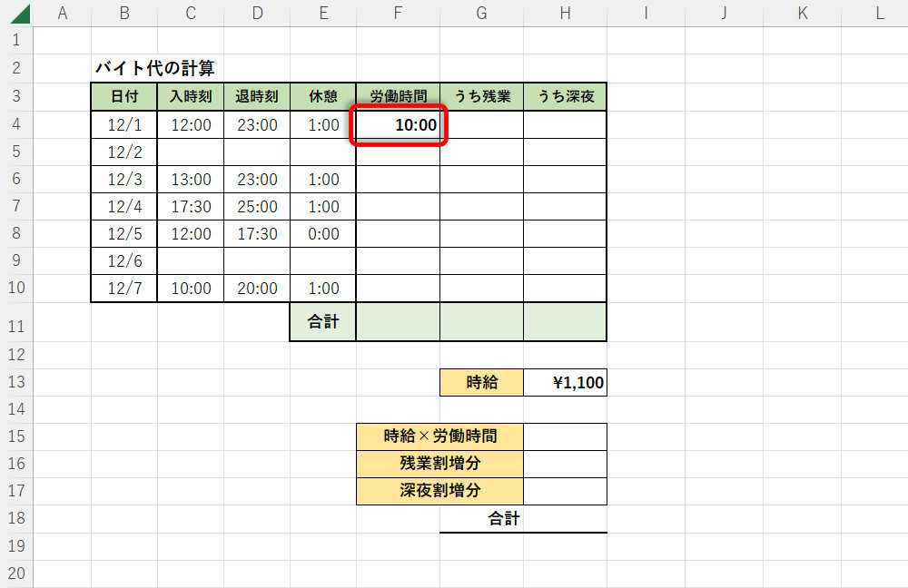Select the 12/3 end time 23:00
This screenshot has width=908, height=588.
pos(257,180)
